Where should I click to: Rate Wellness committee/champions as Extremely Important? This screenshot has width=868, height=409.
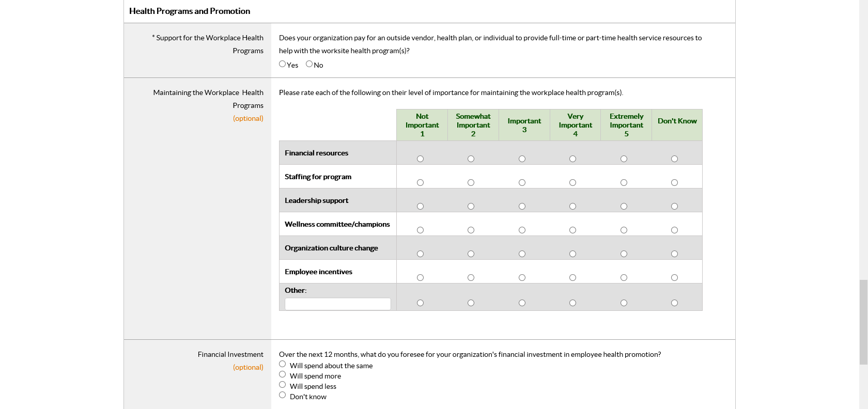[624, 230]
